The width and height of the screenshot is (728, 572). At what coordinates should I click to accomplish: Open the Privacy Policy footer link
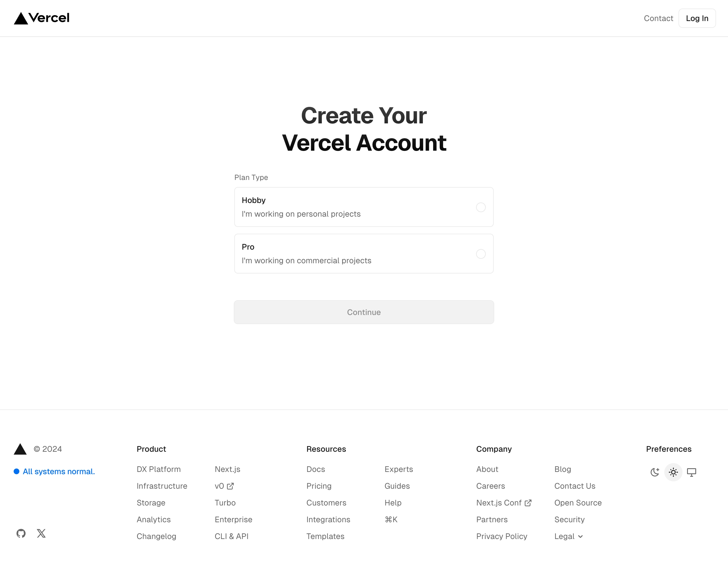tap(502, 536)
